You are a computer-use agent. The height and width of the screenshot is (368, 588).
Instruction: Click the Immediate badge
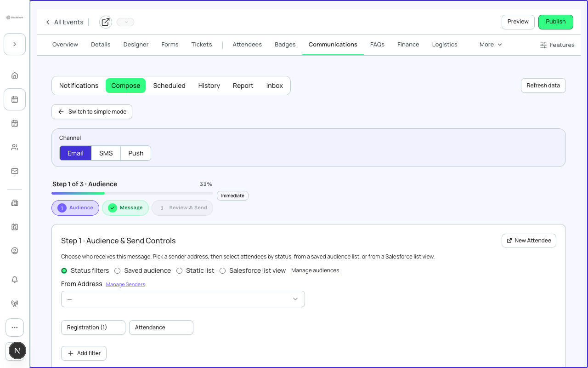coord(232,196)
